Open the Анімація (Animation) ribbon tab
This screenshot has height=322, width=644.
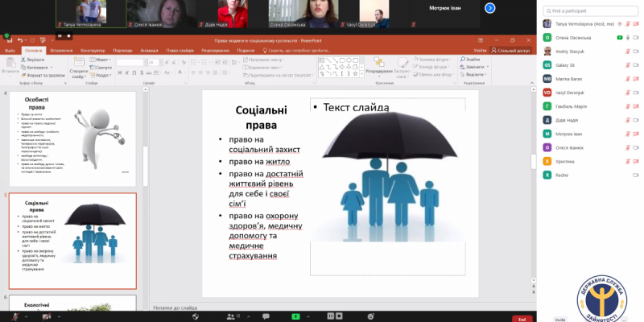pos(149,50)
